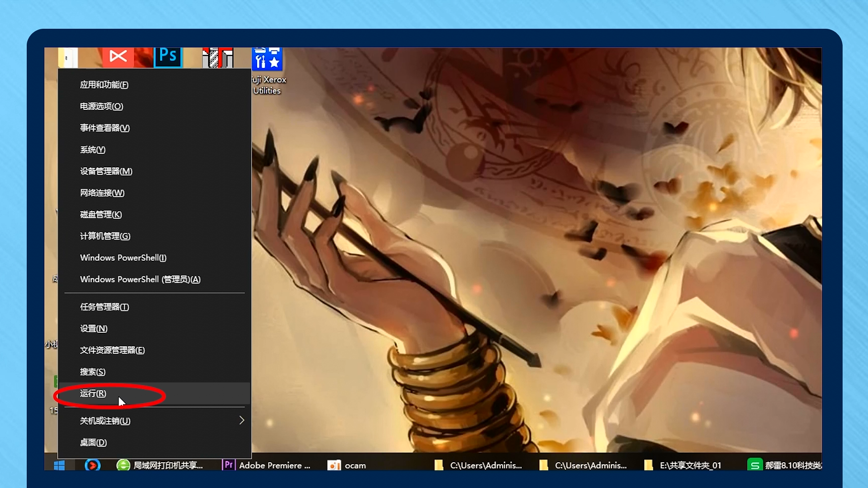Open the Photoshop desktop icon
The width and height of the screenshot is (868, 488).
pos(167,57)
